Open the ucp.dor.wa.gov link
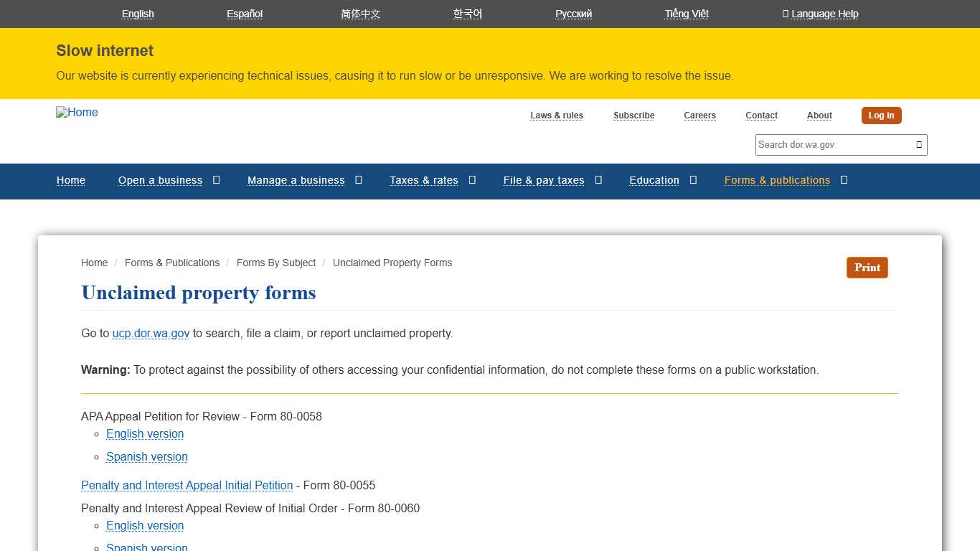Screen dimensions: 980x551 point(150,333)
